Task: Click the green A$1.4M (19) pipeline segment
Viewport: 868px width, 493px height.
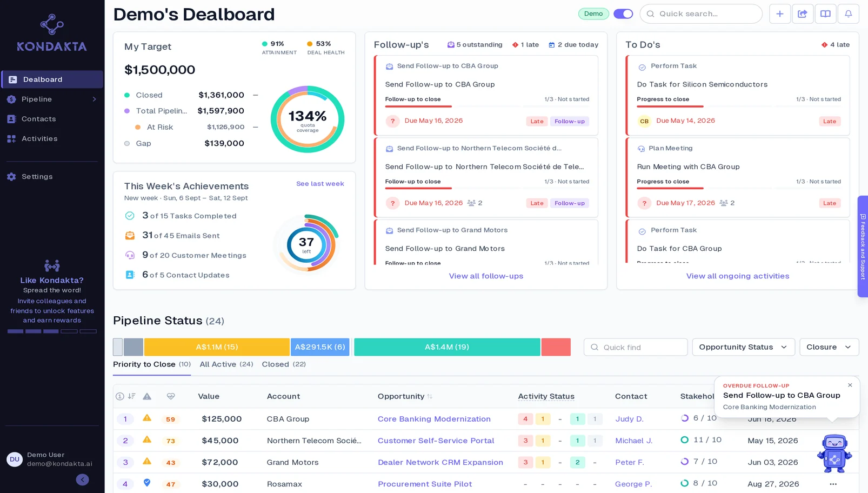Action: [447, 347]
